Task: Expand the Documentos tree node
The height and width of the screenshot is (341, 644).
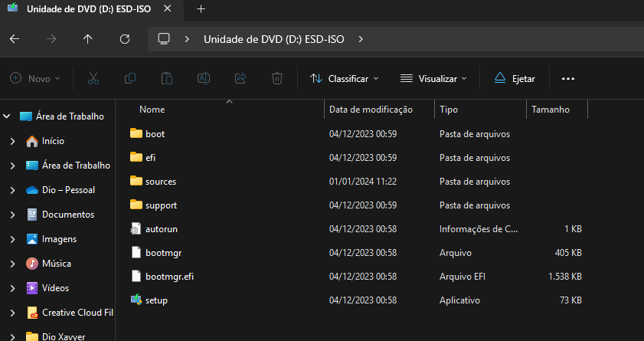Action: click(12, 215)
